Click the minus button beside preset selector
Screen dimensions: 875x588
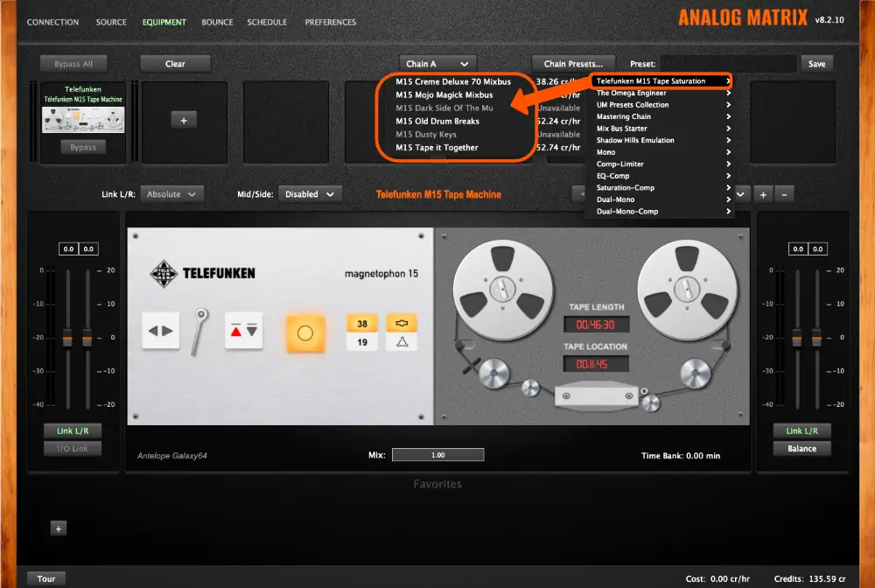pos(784,195)
